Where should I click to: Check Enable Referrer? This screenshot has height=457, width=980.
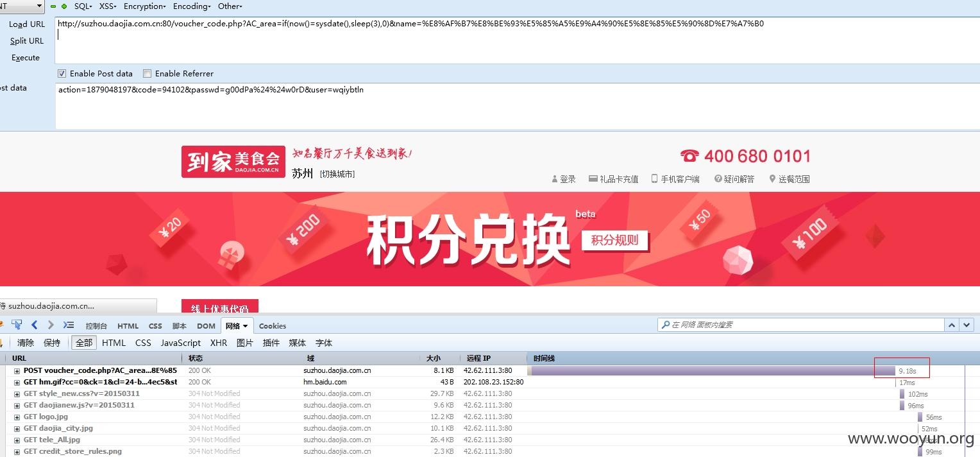click(x=148, y=74)
